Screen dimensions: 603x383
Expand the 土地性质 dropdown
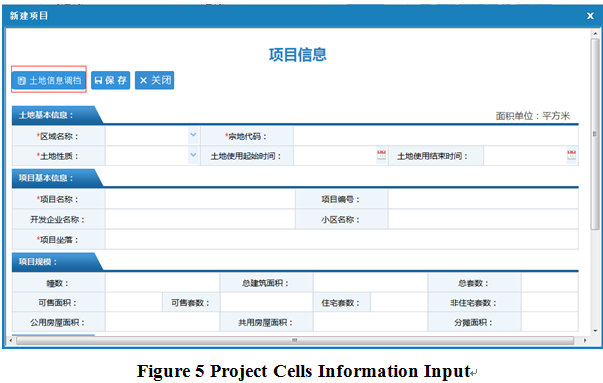(193, 155)
